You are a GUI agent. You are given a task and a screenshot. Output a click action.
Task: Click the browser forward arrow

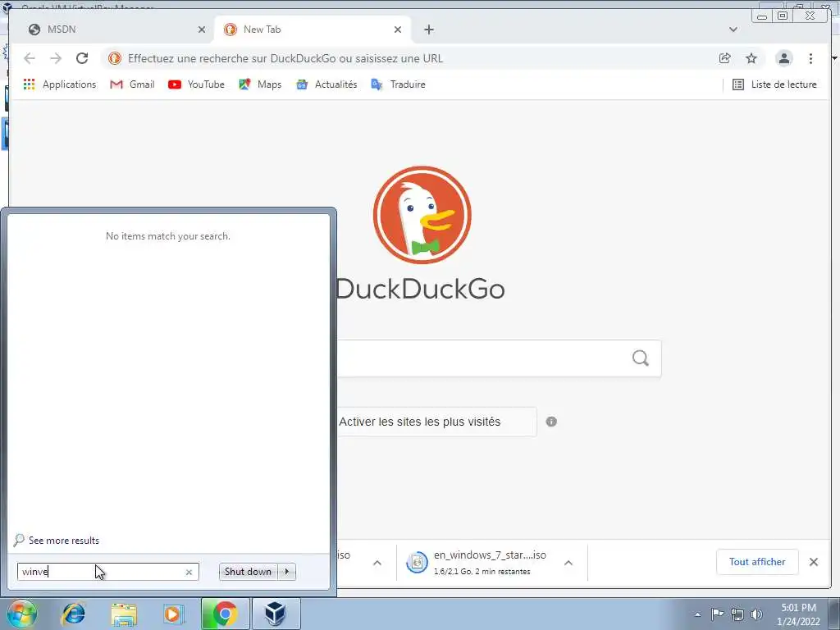coord(56,58)
